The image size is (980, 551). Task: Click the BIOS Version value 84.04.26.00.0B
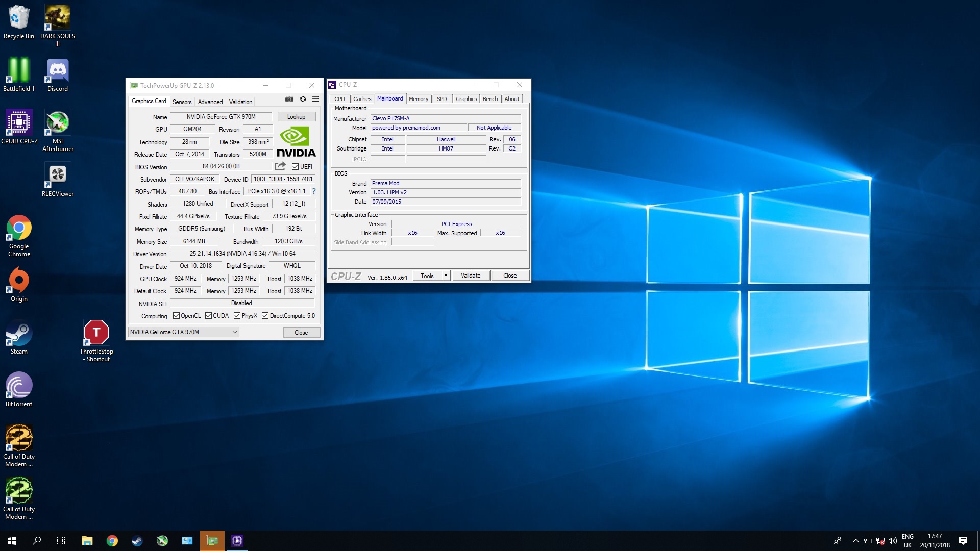pos(221,166)
